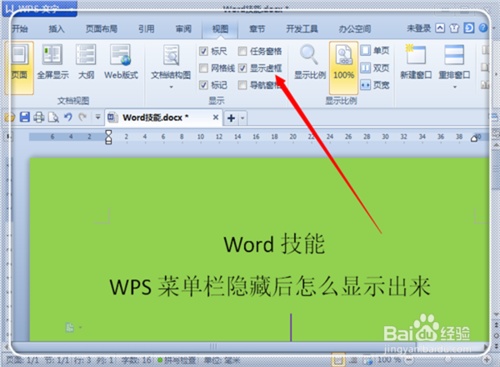Switch to Web版式 layout view
The width and height of the screenshot is (500, 367).
pos(121,62)
